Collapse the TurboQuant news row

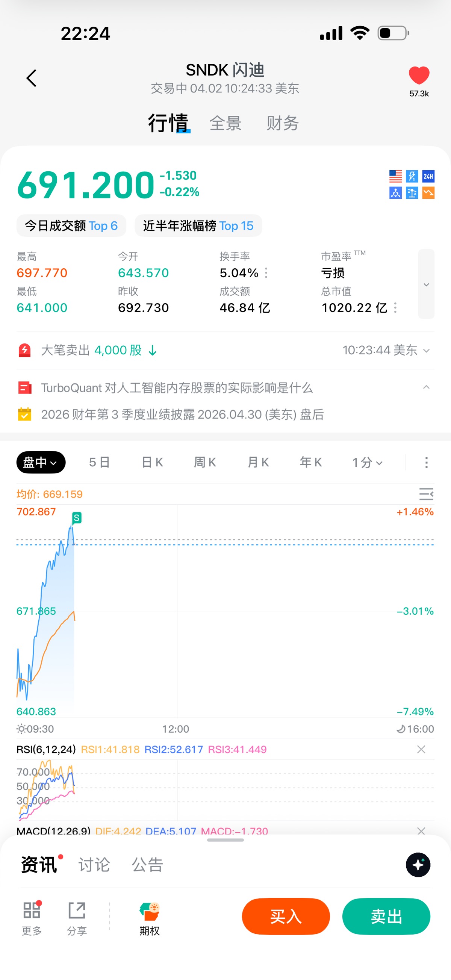(426, 387)
